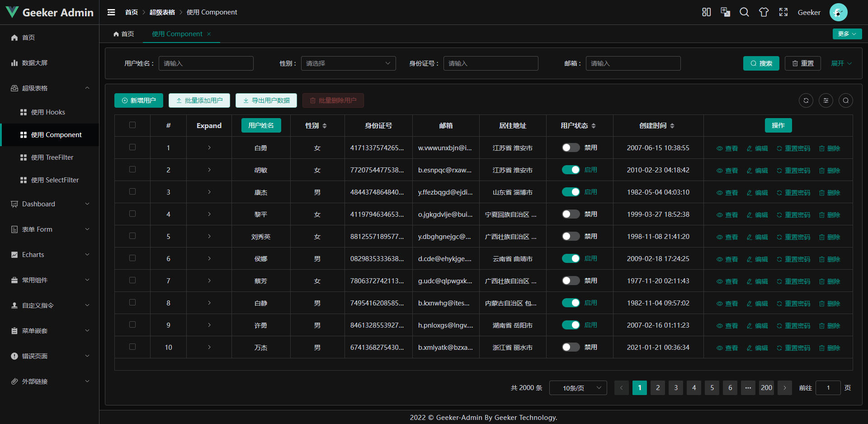The height and width of the screenshot is (424, 868).
Task: Toggle fullscreen mode icon
Action: (783, 12)
